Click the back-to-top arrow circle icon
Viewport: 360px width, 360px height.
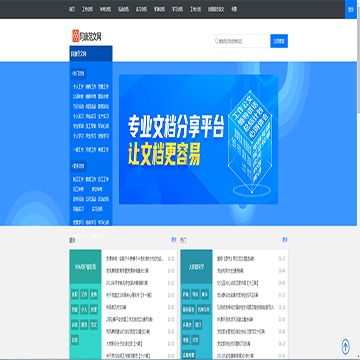coord(346,346)
